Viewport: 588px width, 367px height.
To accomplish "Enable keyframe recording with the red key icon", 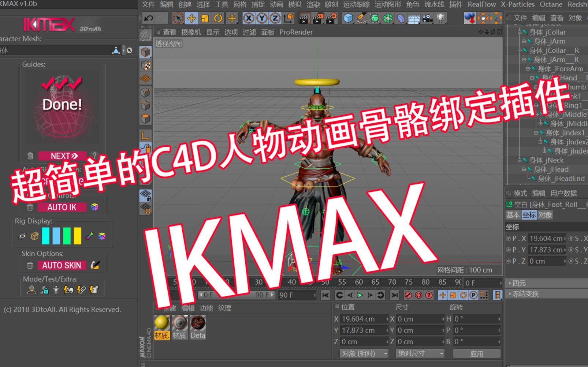I will click(x=409, y=295).
